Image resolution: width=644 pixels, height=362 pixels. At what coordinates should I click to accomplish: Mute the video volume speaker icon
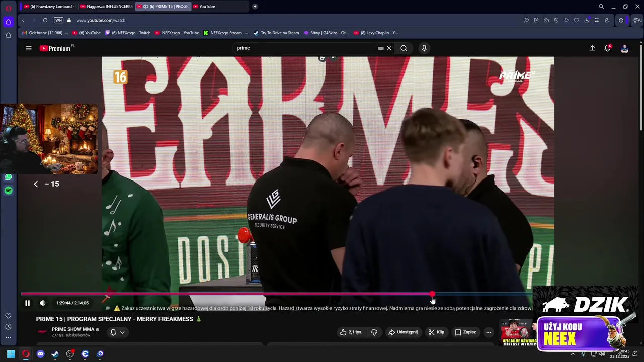42,303
